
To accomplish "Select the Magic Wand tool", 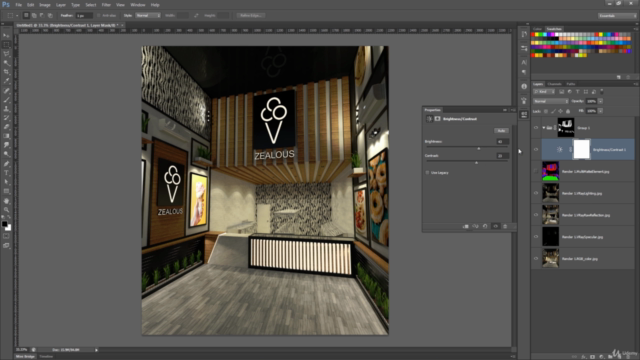I will (x=6, y=63).
